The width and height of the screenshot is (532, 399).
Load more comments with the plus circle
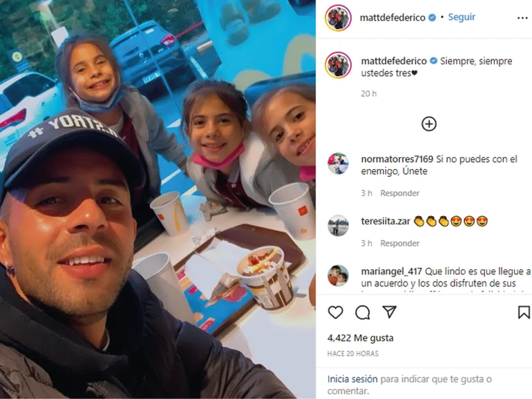pyautogui.click(x=429, y=124)
